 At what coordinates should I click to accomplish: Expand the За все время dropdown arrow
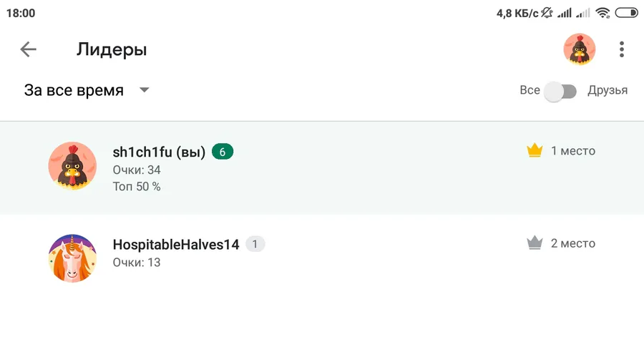[144, 90]
